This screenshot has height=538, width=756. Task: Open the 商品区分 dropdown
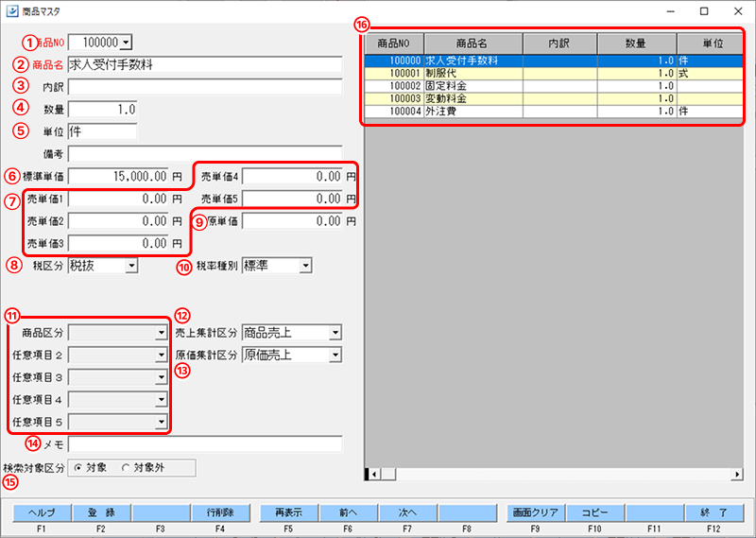click(x=161, y=333)
